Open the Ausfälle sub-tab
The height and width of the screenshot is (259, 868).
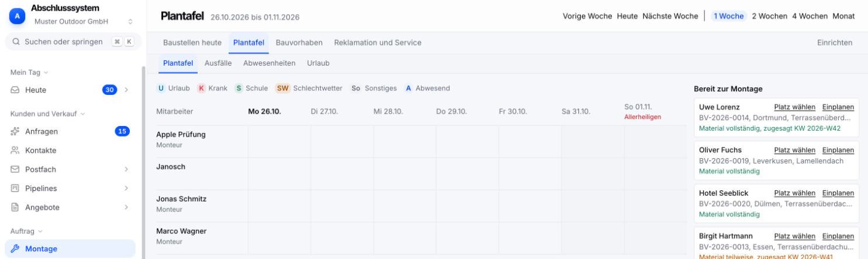[218, 63]
